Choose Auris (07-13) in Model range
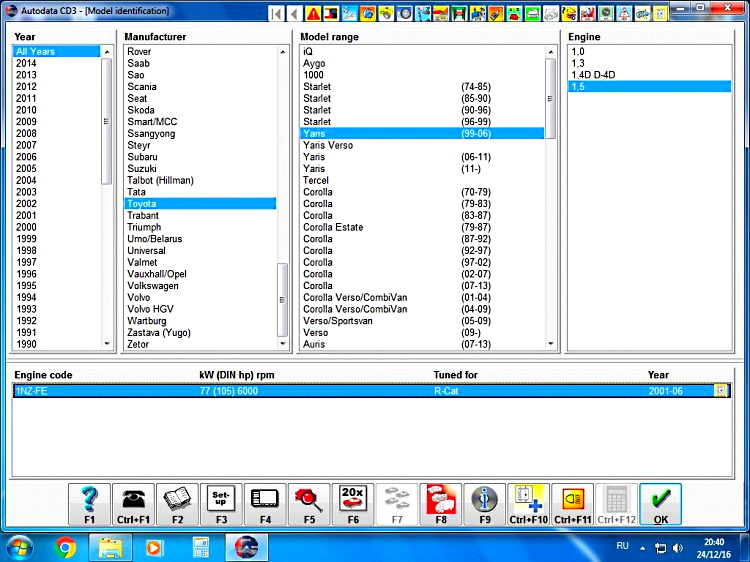This screenshot has width=750, height=562. pyautogui.click(x=400, y=344)
